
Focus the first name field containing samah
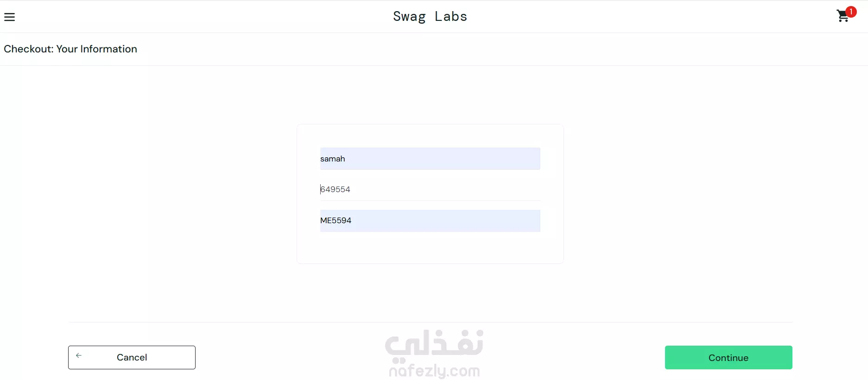(430, 159)
